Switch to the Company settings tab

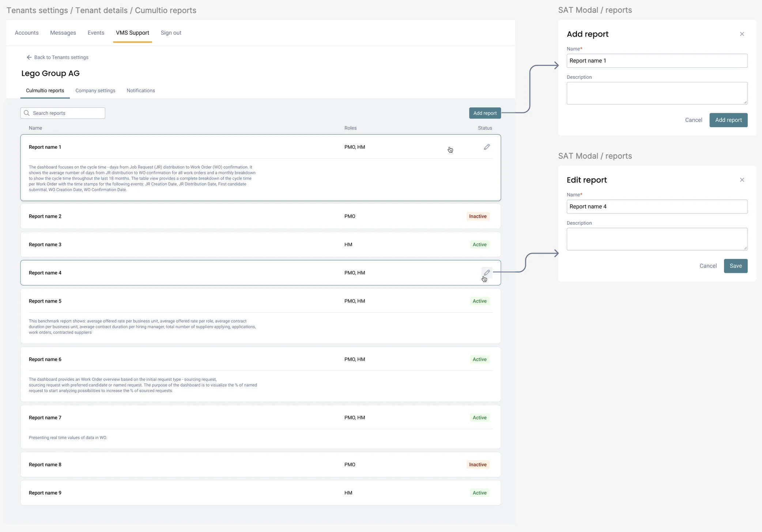pyautogui.click(x=95, y=91)
